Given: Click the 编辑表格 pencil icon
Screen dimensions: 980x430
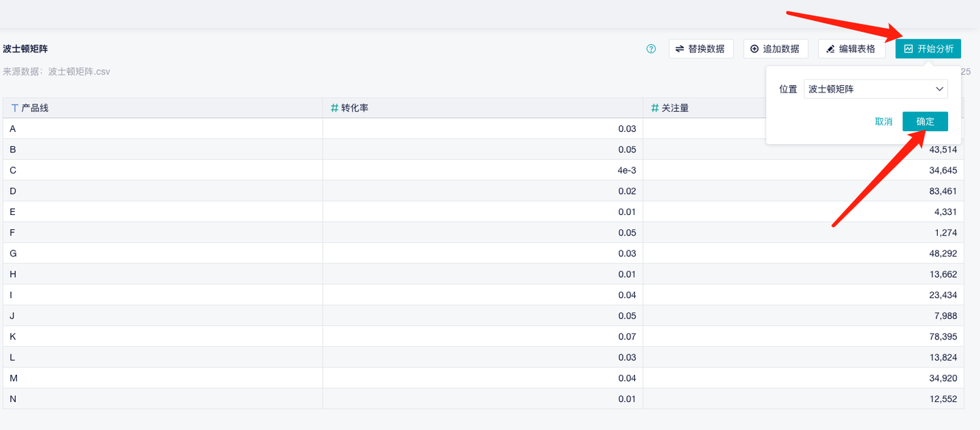Looking at the screenshot, I should point(830,49).
